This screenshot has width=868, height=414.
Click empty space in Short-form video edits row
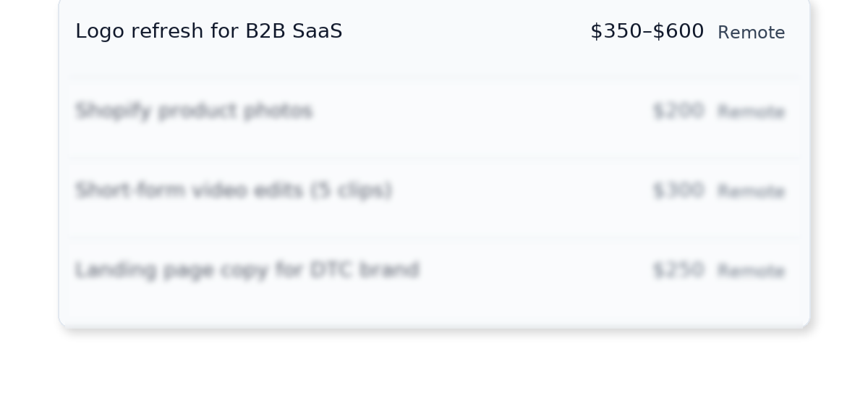(x=521, y=190)
